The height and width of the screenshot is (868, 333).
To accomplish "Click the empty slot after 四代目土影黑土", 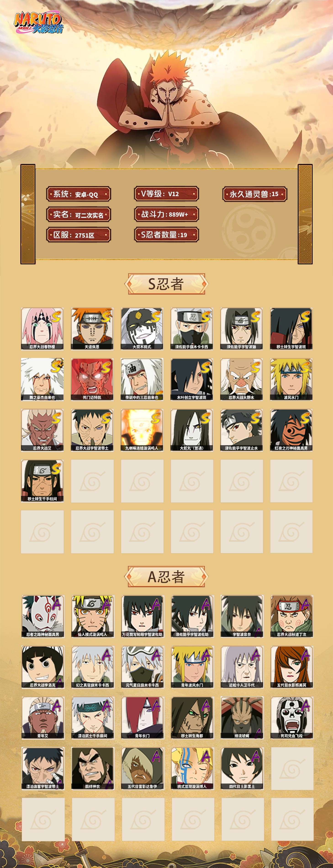I will [292, 768].
